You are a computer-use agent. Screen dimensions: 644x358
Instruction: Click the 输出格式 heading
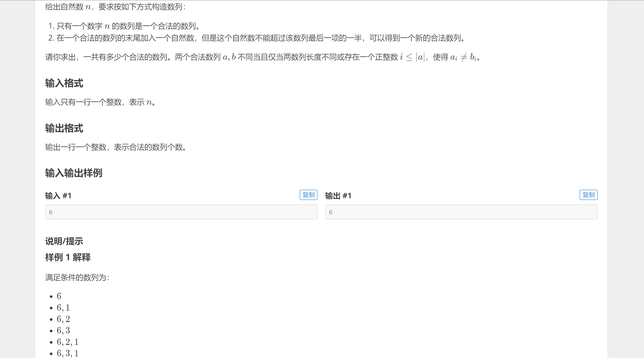[64, 128]
